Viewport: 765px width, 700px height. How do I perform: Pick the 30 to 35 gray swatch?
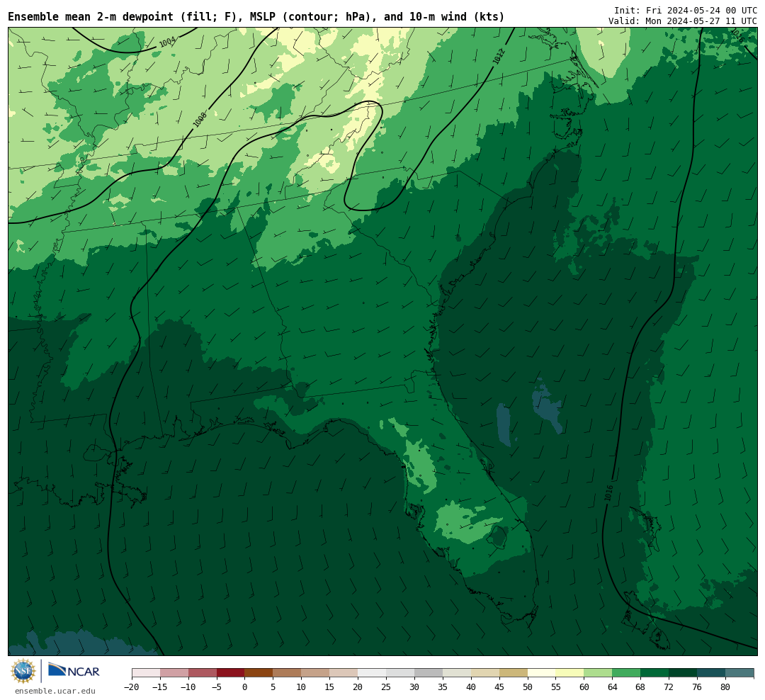(x=428, y=673)
